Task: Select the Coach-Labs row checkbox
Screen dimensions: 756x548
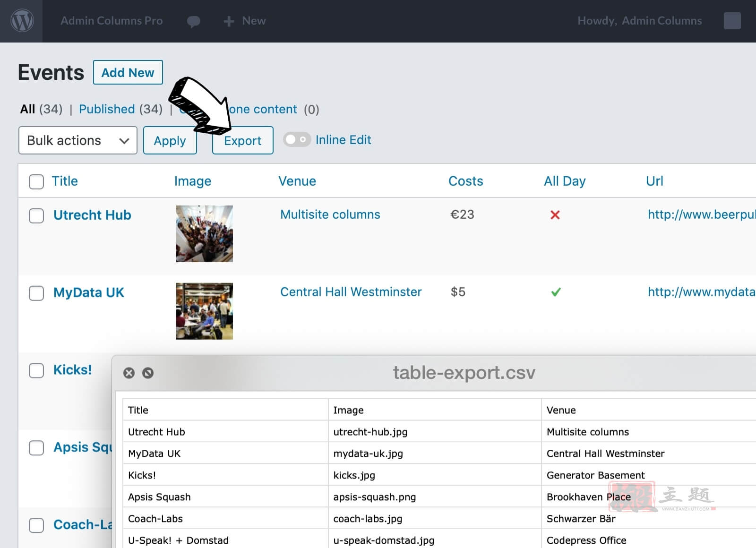Action: click(36, 525)
